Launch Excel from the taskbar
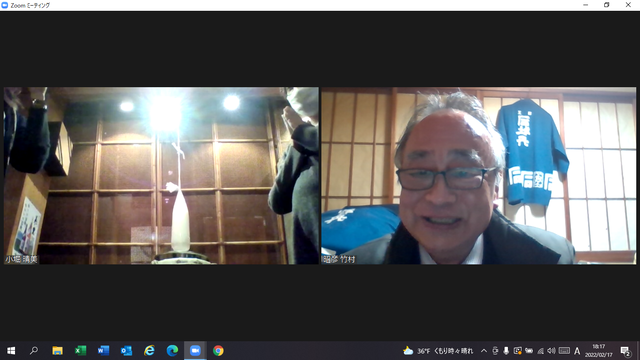 (80, 351)
